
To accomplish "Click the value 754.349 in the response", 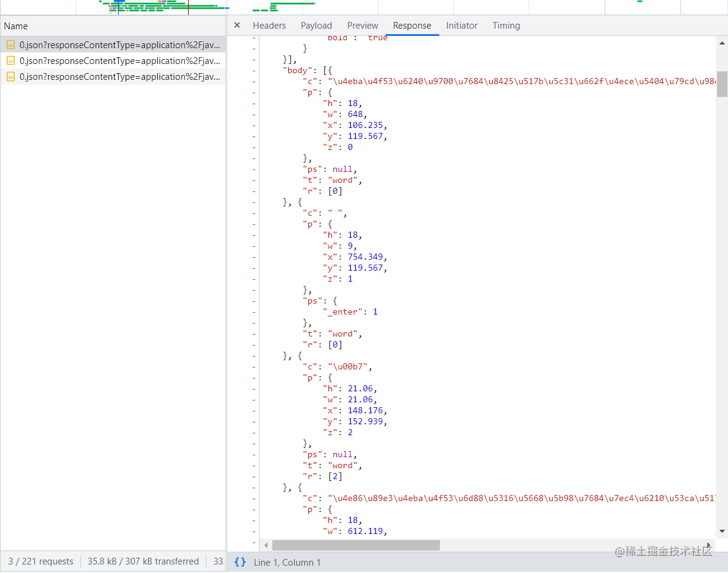I will tap(366, 257).
